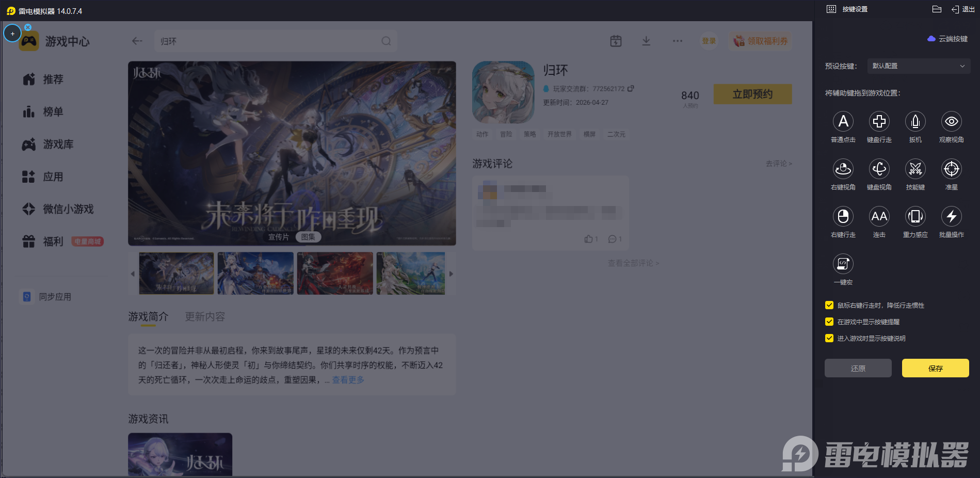
Task: Toggle 在游戏中显示按键提醒 checkbox
Action: [x=829, y=322]
